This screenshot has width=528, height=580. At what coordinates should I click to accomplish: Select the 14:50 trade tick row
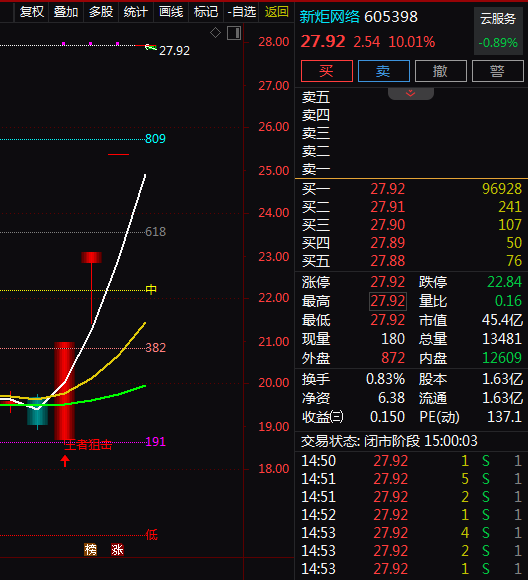pos(411,461)
